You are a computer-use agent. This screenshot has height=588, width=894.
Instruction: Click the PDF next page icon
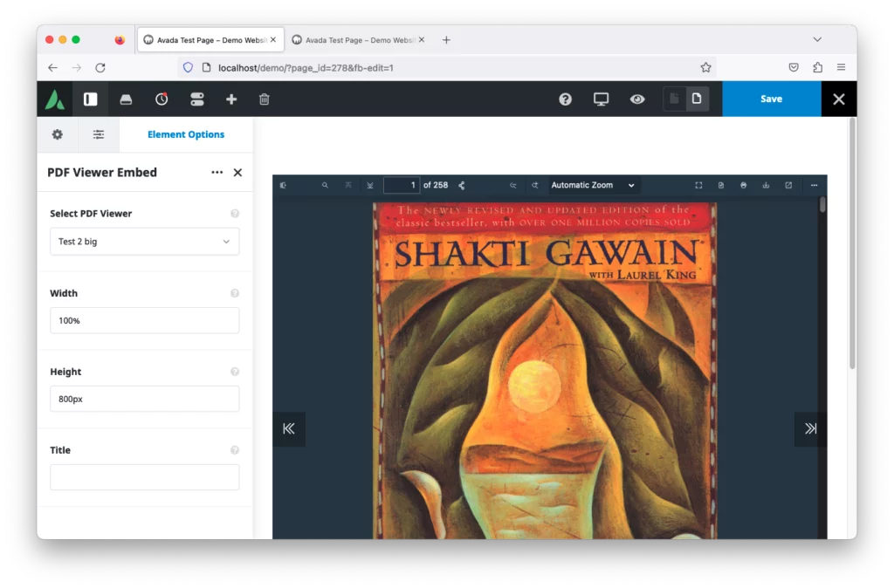370,185
